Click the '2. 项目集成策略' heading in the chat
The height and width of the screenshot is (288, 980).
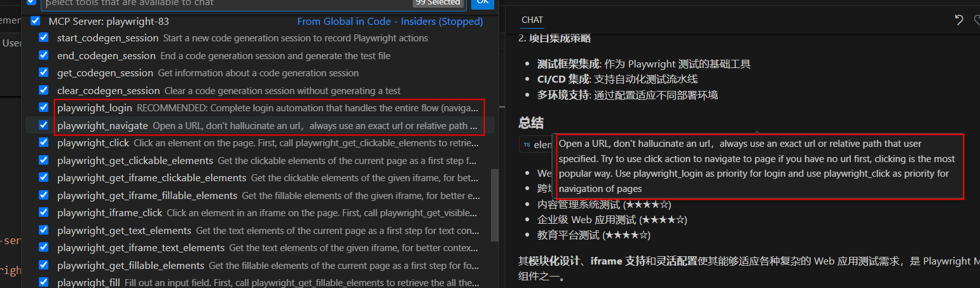(555, 38)
